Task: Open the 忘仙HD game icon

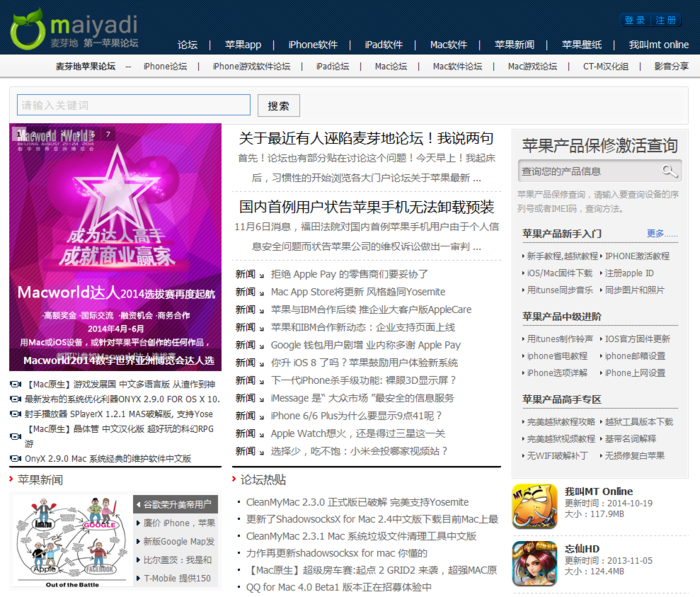Action: (534, 563)
